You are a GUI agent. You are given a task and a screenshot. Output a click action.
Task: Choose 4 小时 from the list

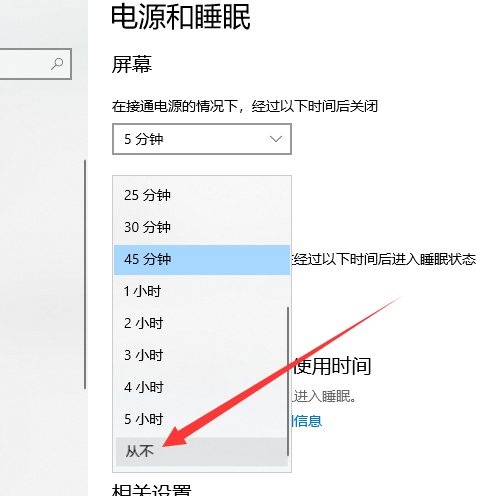pos(202,387)
